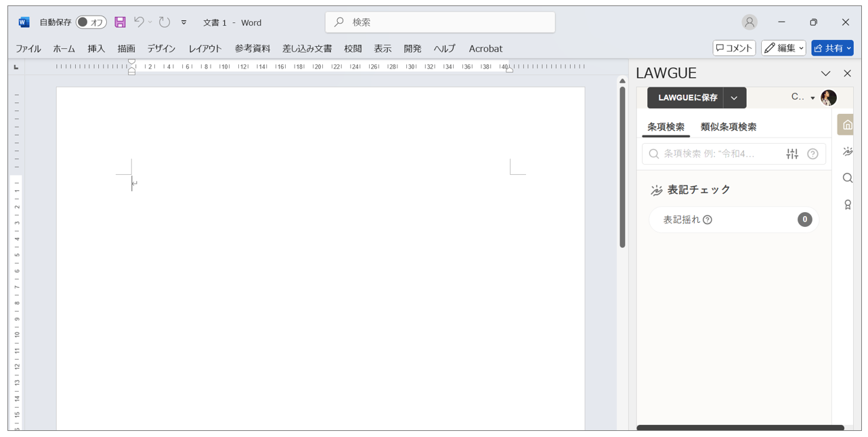Open search filter sliders icon in 条項検索 box
Viewport: 868px width, 437px height.
pyautogui.click(x=792, y=154)
